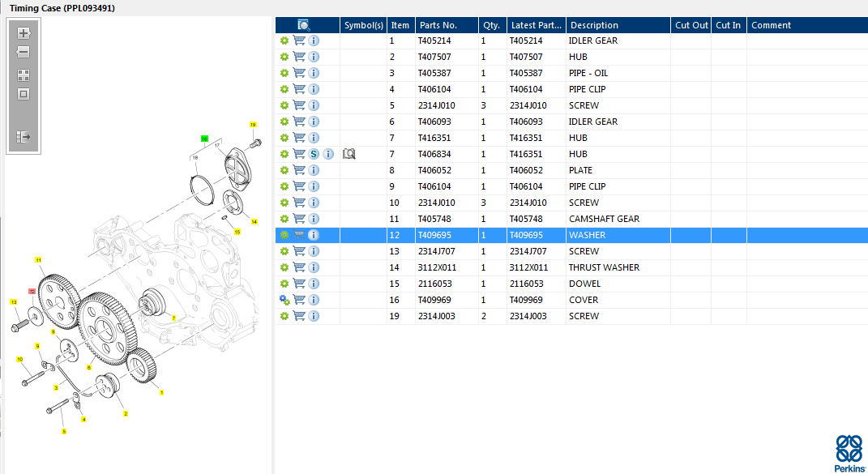
Task: Add SCREW 2314J707 to cart
Action: 299,251
